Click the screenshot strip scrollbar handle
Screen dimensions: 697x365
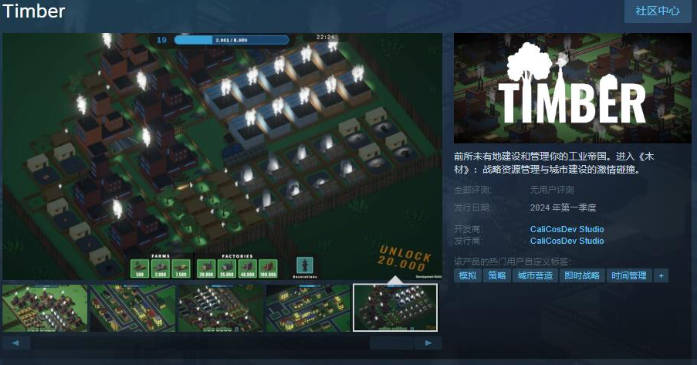[392, 343]
